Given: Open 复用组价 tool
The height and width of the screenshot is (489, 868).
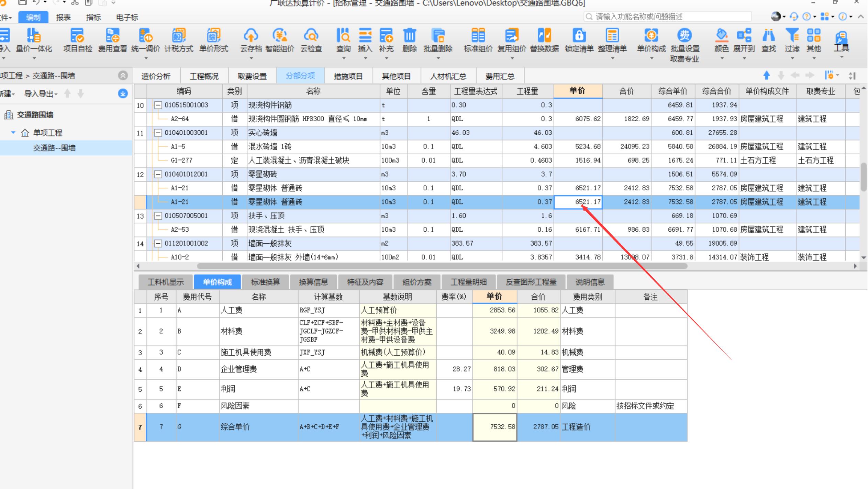Looking at the screenshot, I should (512, 40).
